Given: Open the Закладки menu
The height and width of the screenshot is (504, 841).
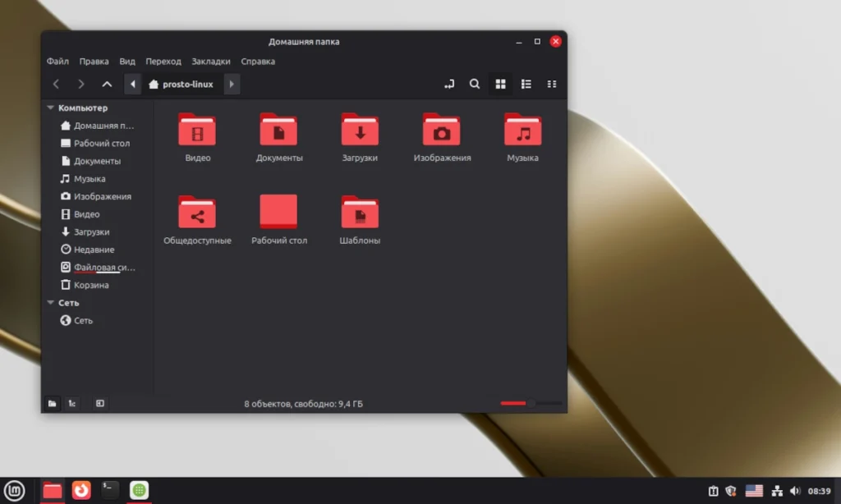Looking at the screenshot, I should (211, 61).
